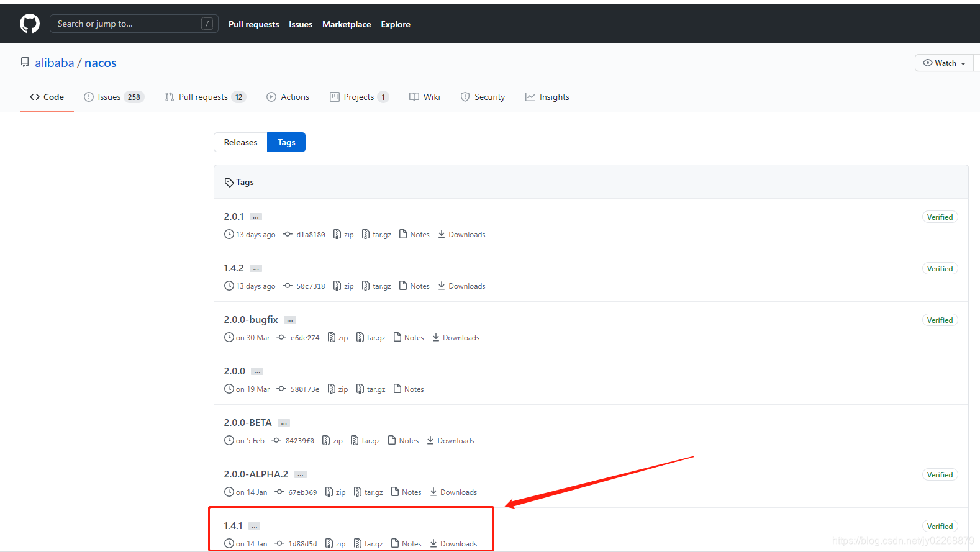Open the Code tab

(x=47, y=97)
